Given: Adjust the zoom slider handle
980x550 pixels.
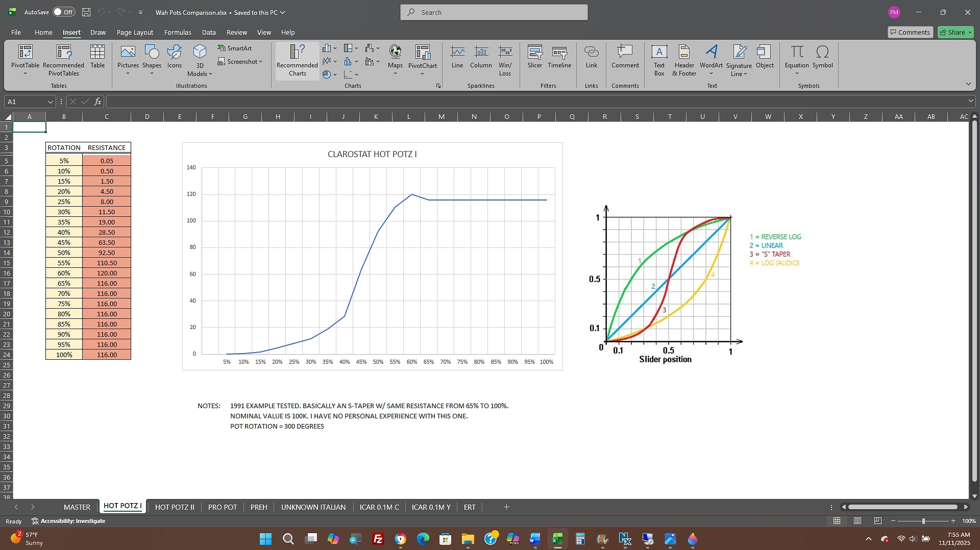Looking at the screenshot, I should tap(923, 521).
